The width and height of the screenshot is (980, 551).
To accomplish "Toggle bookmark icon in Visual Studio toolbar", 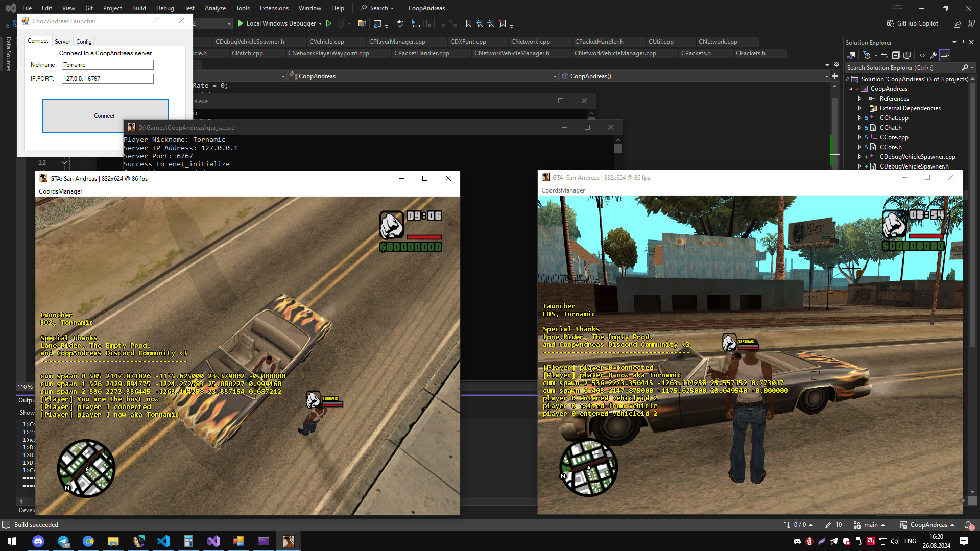I will (469, 23).
